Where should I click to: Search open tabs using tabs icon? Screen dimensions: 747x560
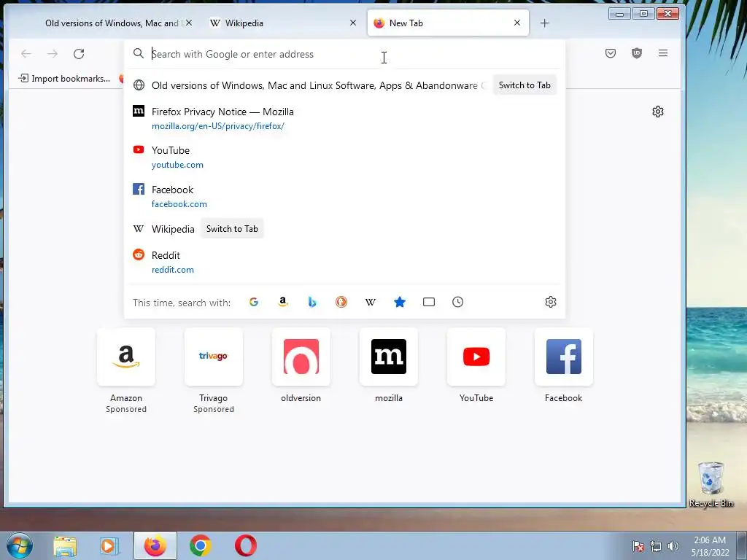(x=429, y=302)
